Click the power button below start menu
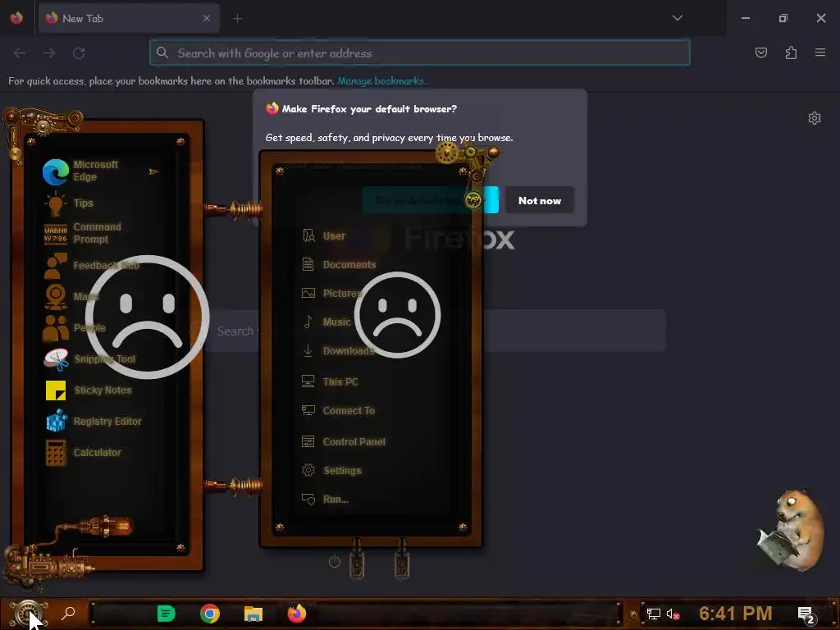 tap(335, 562)
